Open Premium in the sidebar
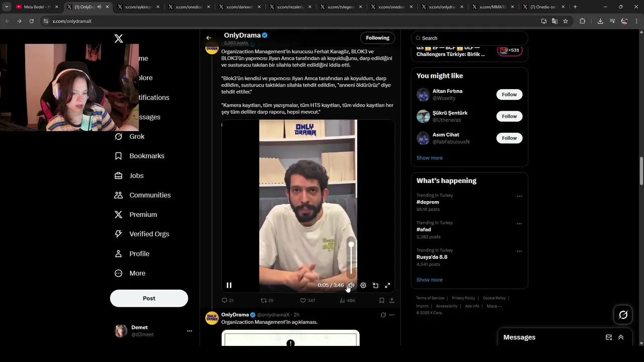The image size is (644, 362). point(136,215)
